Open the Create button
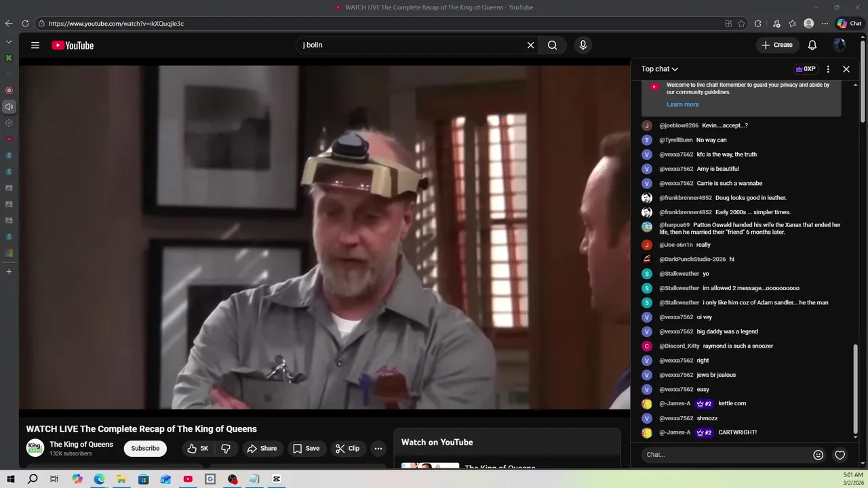The height and width of the screenshot is (488, 868). coord(776,45)
